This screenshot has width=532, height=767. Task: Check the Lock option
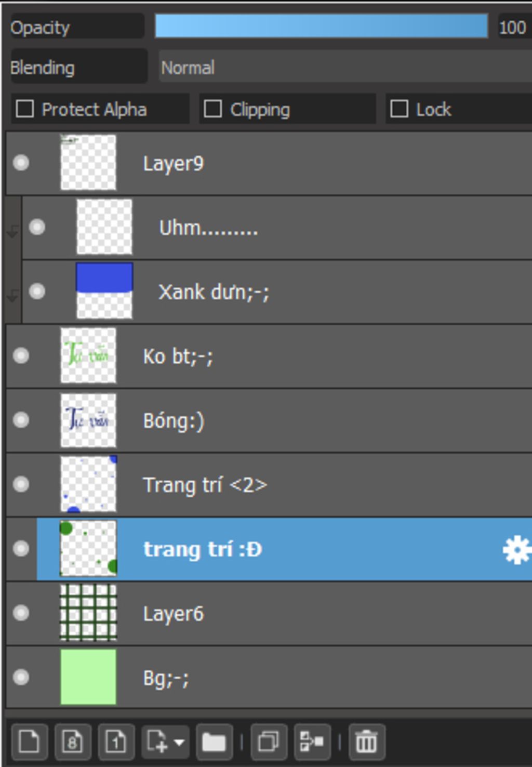click(399, 109)
